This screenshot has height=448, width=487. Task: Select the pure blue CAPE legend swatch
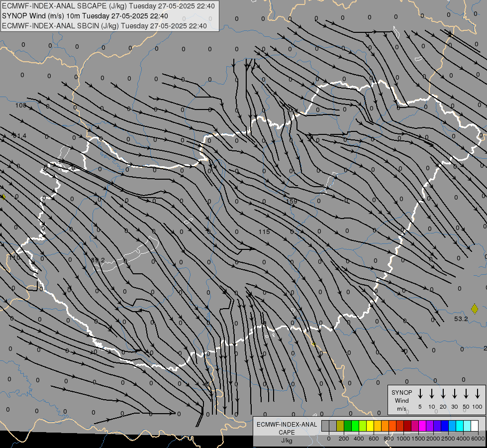pos(444,426)
